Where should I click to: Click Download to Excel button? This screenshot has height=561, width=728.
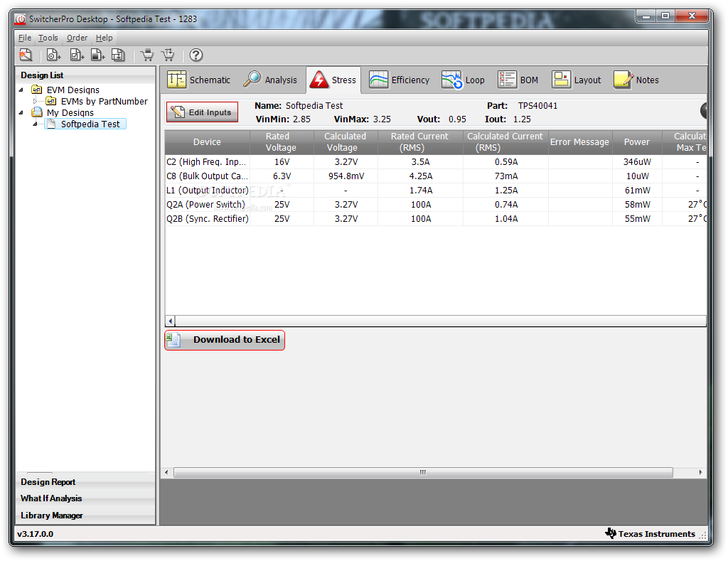pos(225,340)
